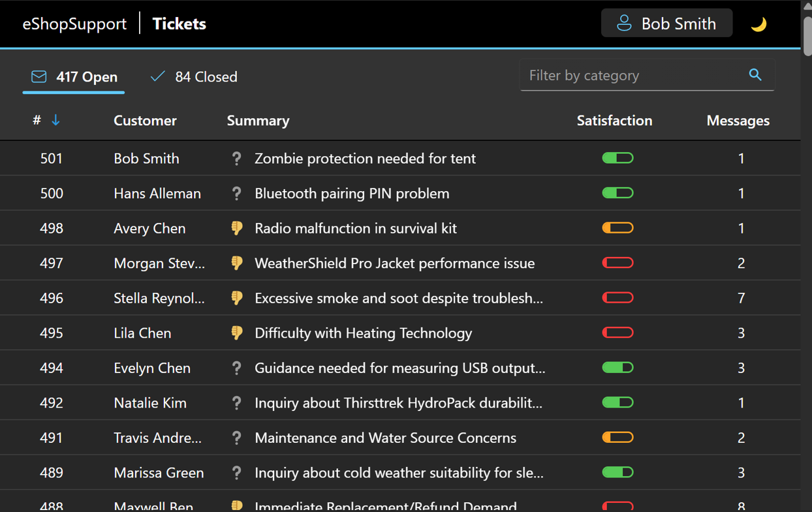Open the Filter by category combo box
This screenshot has height=512, width=812.
click(x=633, y=76)
